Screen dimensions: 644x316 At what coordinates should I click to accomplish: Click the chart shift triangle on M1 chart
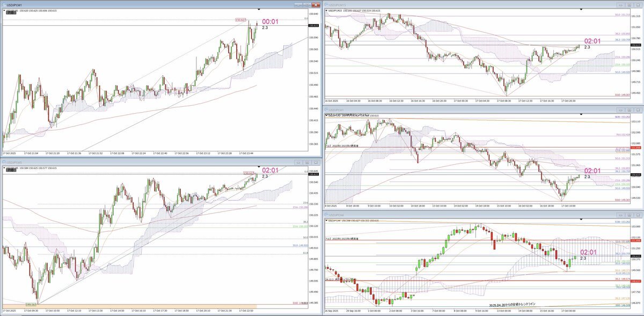click(259, 9)
